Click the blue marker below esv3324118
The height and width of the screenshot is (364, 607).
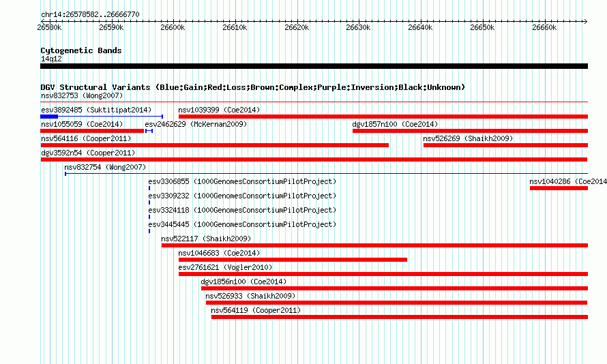tap(149, 217)
